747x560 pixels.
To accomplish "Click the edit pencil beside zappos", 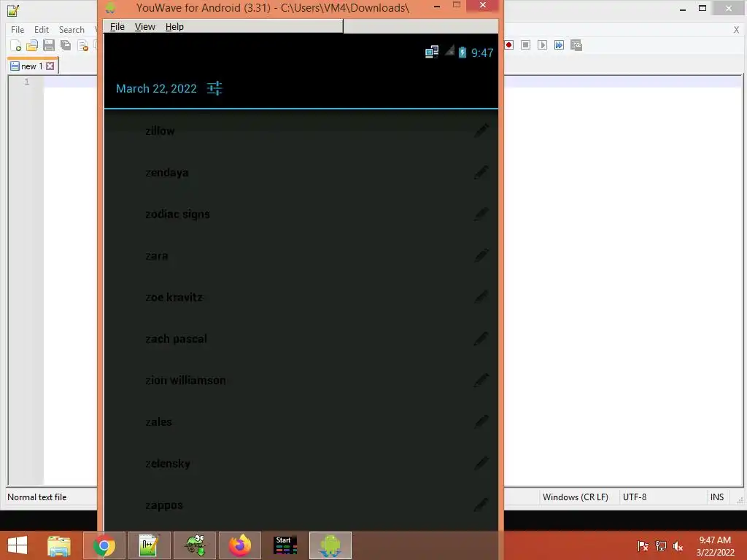I will 481,505.
